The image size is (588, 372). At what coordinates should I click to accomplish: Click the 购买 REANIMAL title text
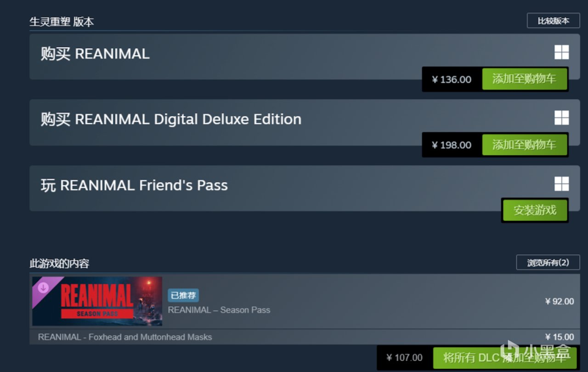95,54
